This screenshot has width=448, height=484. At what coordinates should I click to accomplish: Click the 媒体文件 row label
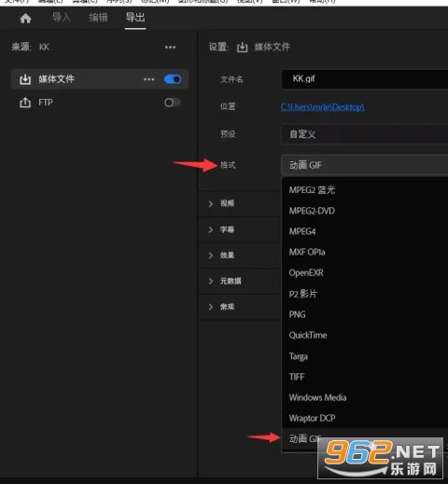point(56,79)
